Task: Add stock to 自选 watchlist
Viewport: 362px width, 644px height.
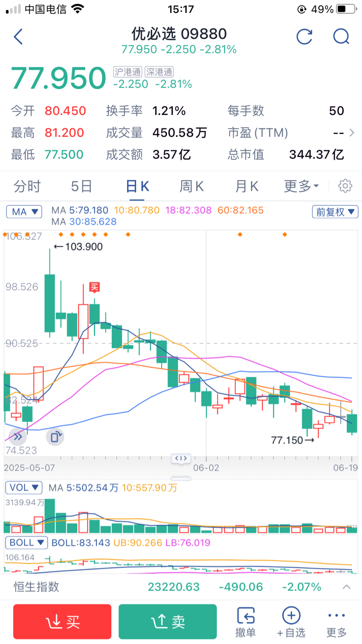Action: point(291,622)
